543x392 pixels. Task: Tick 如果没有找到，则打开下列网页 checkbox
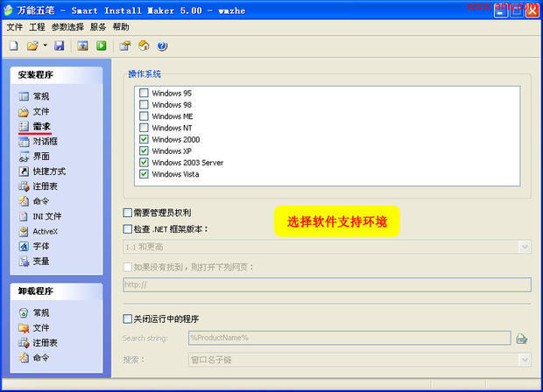click(128, 267)
